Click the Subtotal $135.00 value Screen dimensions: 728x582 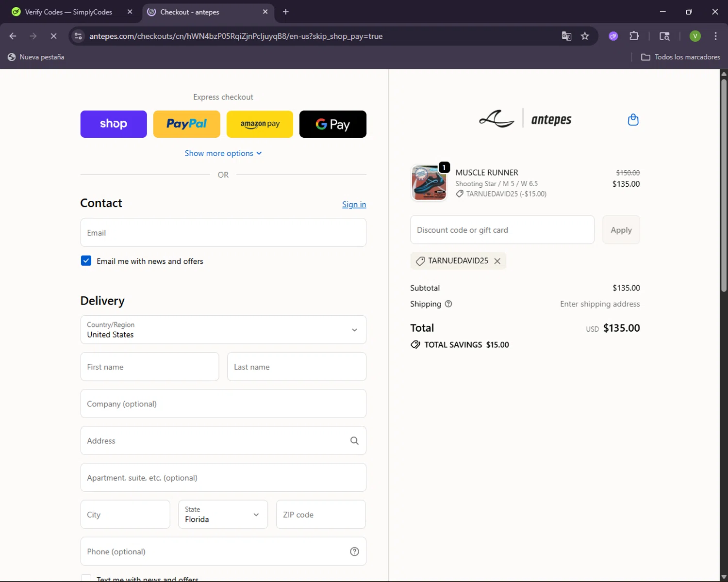626,288
